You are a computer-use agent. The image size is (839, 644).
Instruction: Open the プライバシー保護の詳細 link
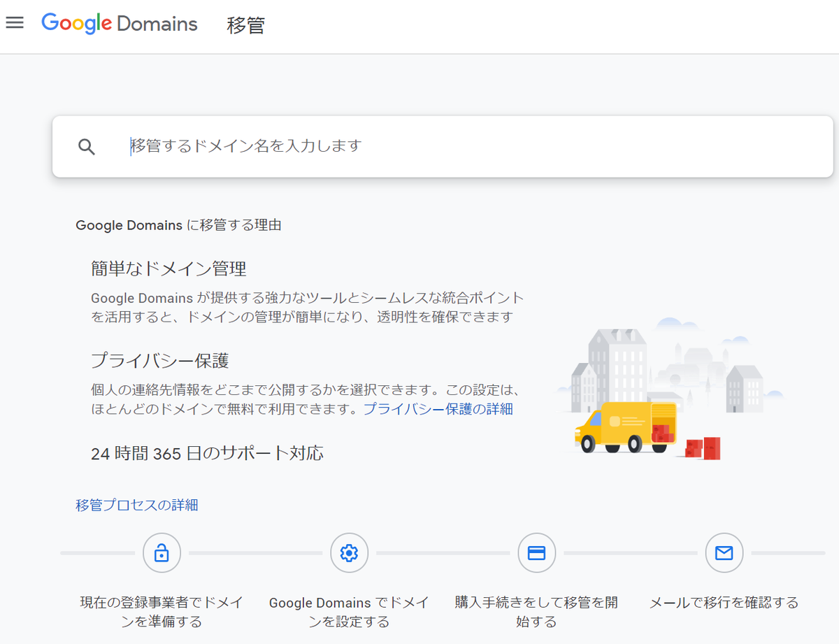438,409
